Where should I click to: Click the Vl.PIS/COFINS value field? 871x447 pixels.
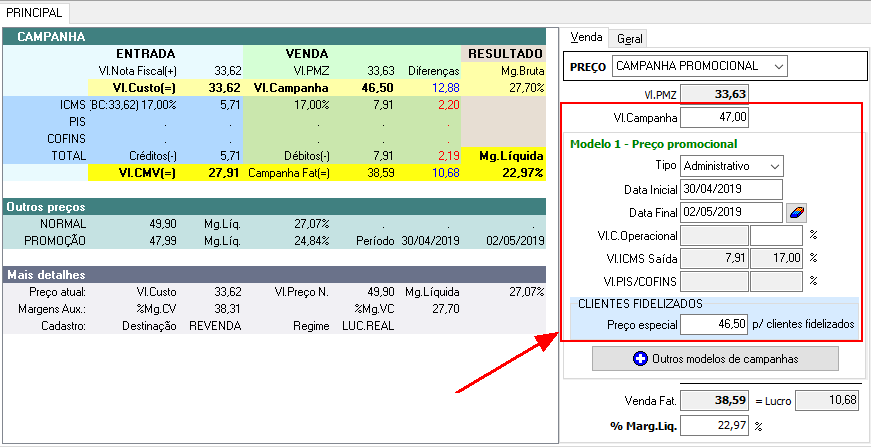tap(714, 281)
